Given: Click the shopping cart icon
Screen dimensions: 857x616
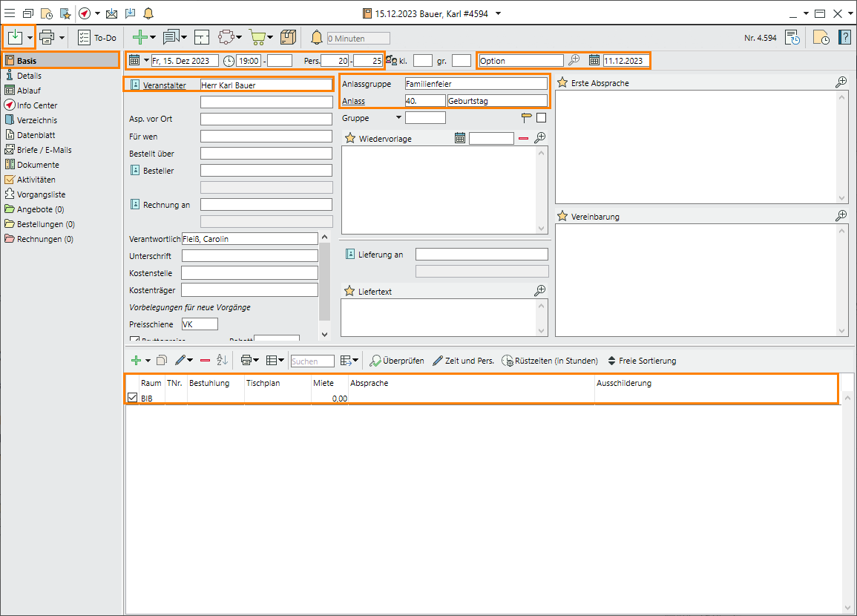Looking at the screenshot, I should (257, 38).
